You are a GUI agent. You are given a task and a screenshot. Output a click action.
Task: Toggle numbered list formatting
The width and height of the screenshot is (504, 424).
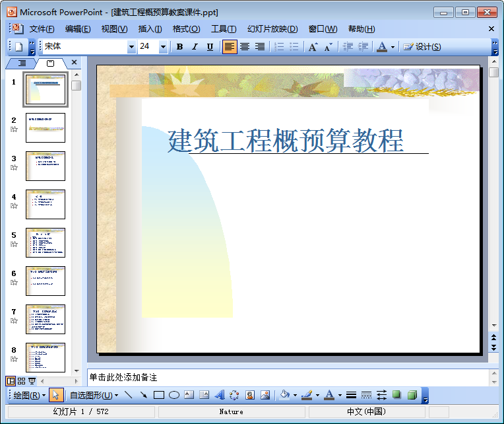(279, 47)
